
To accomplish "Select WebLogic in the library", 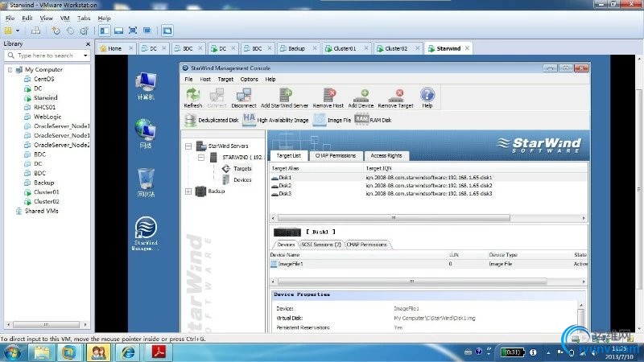I will 47,117.
